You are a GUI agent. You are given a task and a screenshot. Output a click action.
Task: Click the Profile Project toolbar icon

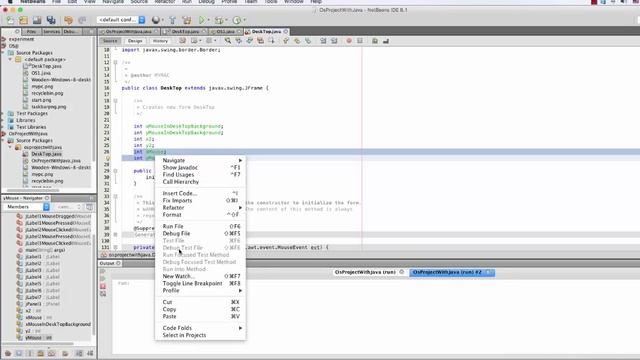(237, 20)
